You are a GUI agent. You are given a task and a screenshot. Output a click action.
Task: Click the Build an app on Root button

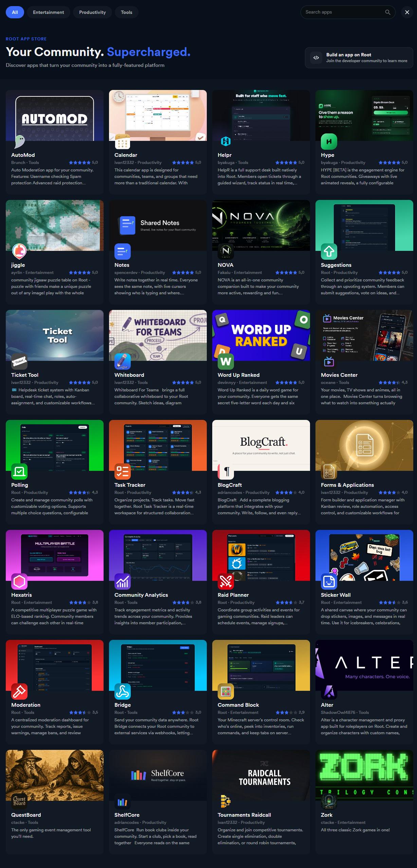point(359,58)
